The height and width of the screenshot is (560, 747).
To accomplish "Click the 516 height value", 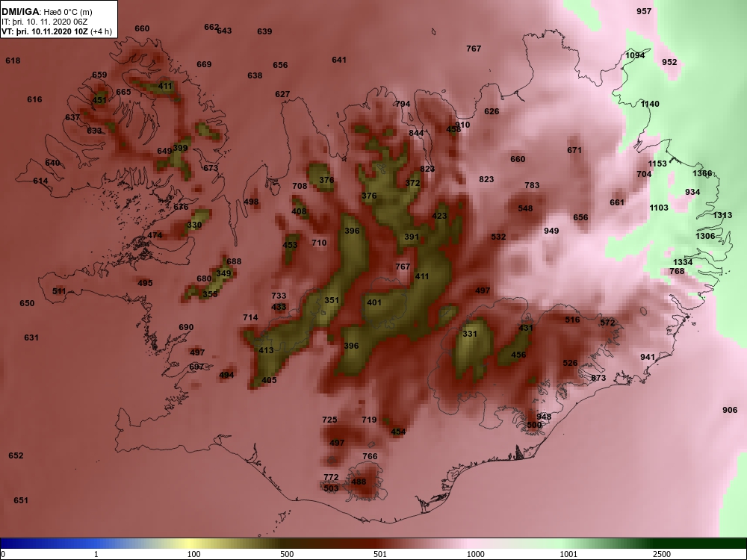I will pos(572,320).
